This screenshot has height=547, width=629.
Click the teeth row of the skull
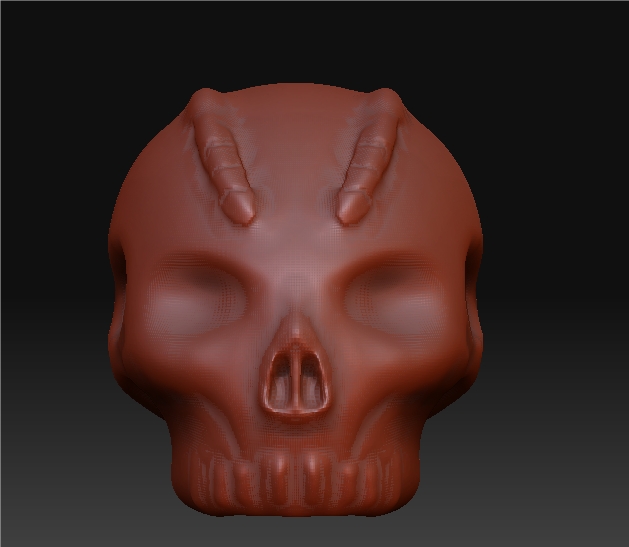tap(296, 479)
